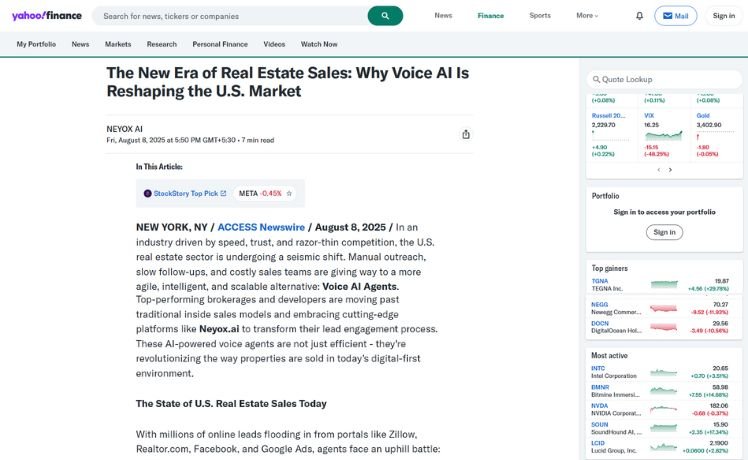748x460 pixels.
Task: Open the Research tab
Action: click(162, 44)
